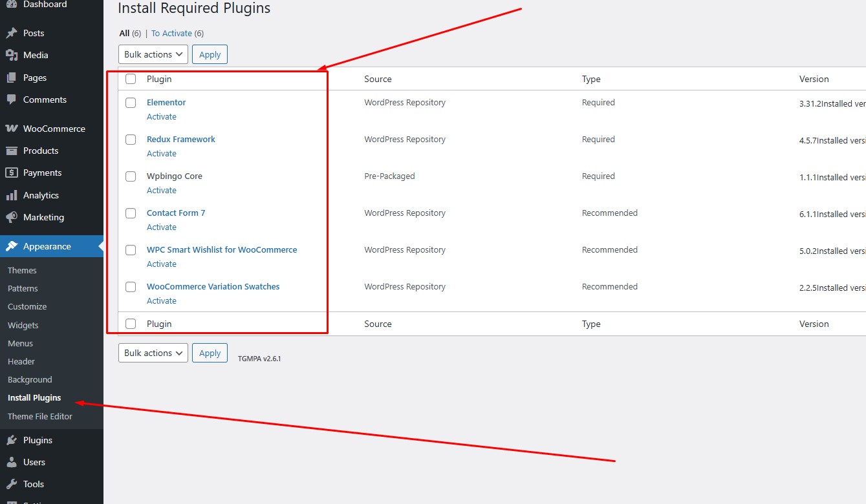Screen dimensions: 866x504
Task: Open Theme File Editor submenu item
Action: pos(40,416)
